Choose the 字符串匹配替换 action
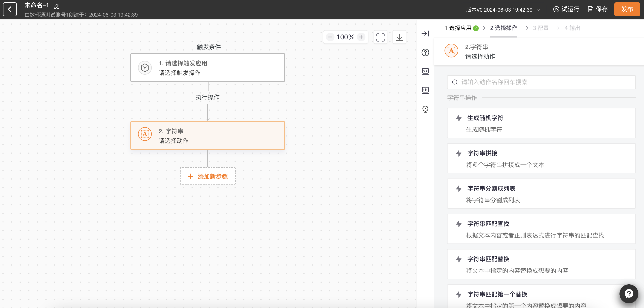This screenshot has height=308, width=644. (x=541, y=264)
